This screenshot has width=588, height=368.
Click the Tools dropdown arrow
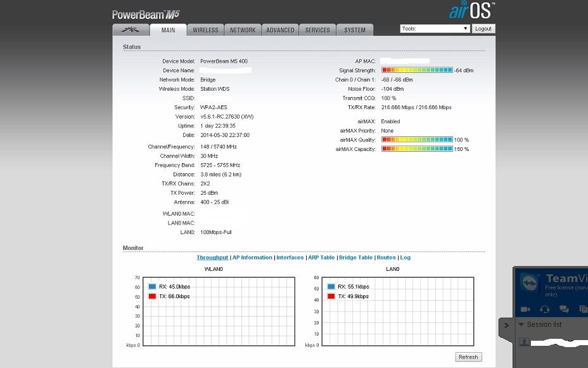point(464,28)
